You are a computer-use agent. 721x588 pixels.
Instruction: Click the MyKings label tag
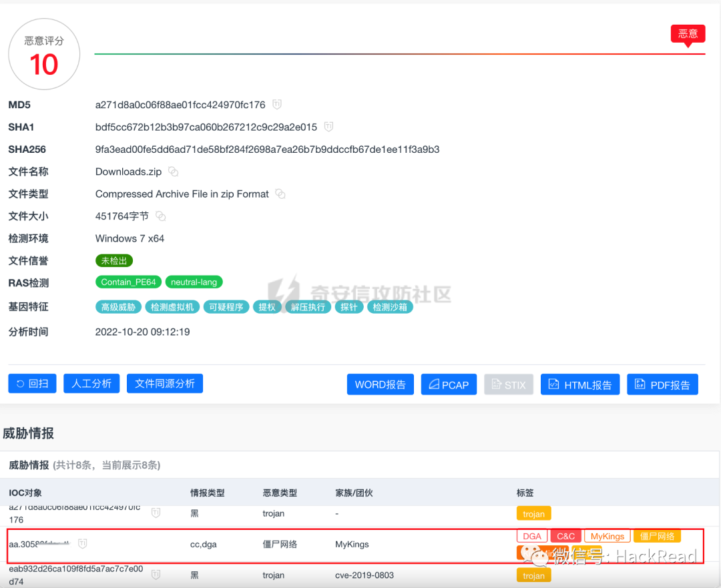click(607, 536)
